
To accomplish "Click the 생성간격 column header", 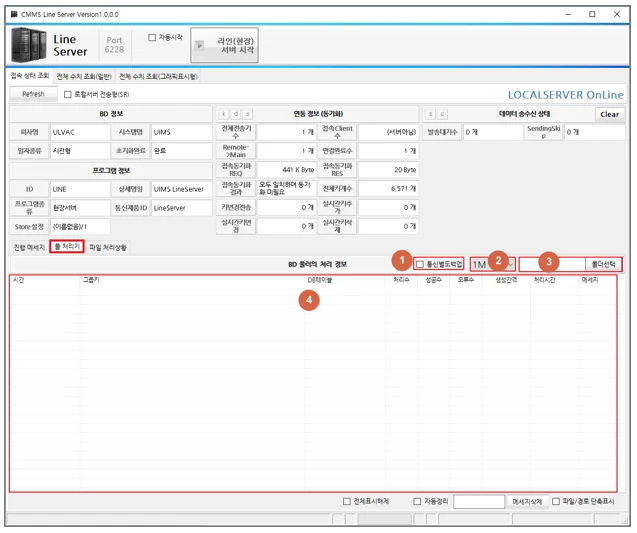I will click(x=506, y=280).
